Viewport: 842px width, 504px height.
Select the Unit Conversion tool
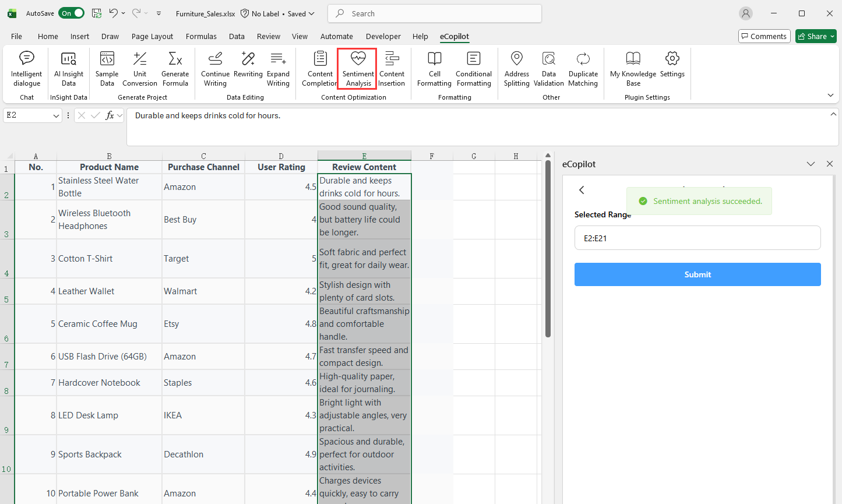point(140,68)
